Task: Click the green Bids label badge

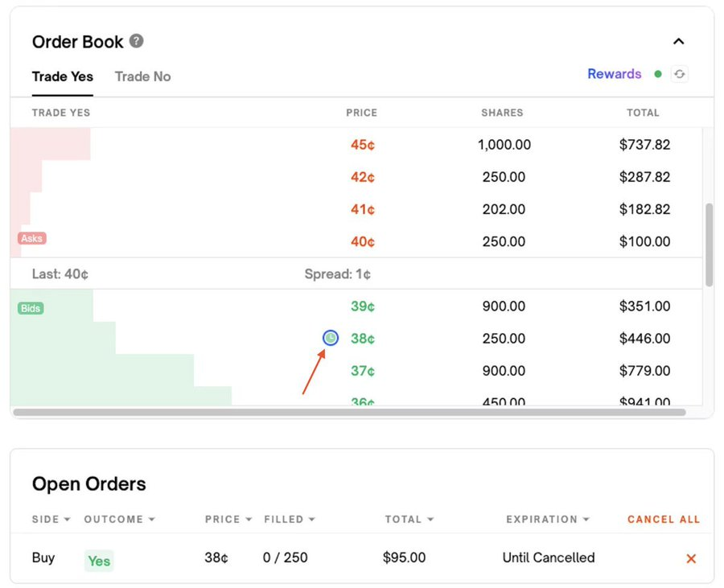Action: (x=31, y=308)
